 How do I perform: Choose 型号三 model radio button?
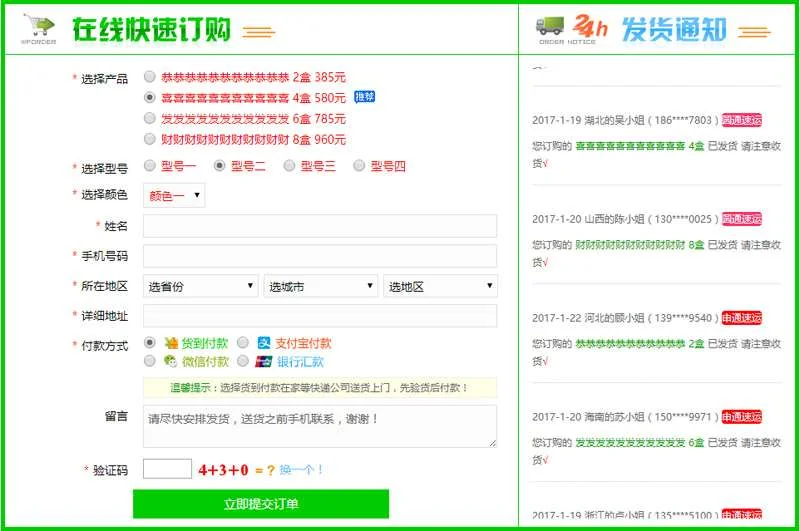pyautogui.click(x=290, y=166)
